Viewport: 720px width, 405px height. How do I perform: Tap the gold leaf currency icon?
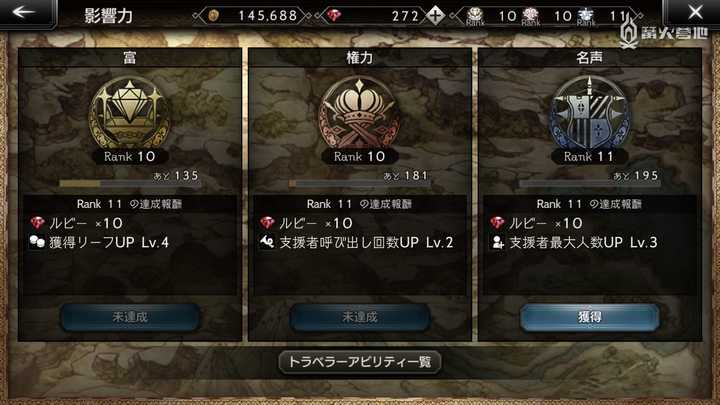[x=213, y=16]
